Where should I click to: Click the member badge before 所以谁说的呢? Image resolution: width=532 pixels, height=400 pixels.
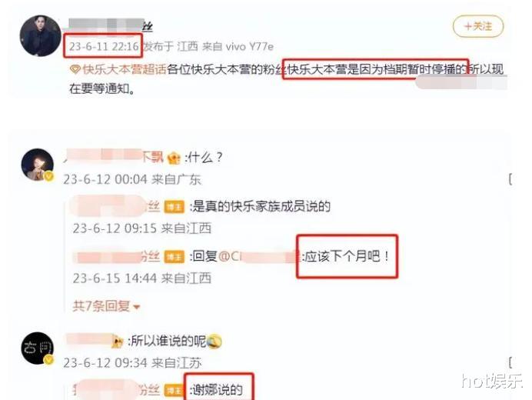coord(118,342)
